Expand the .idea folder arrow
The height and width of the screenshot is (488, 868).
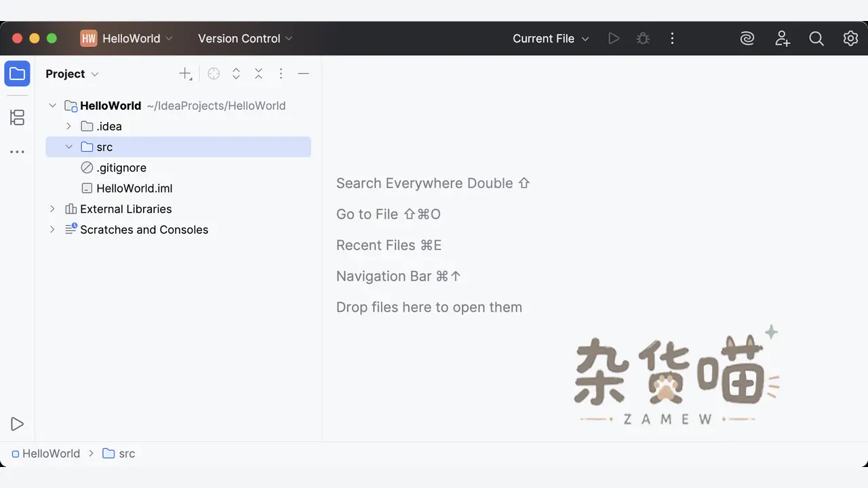(x=68, y=126)
